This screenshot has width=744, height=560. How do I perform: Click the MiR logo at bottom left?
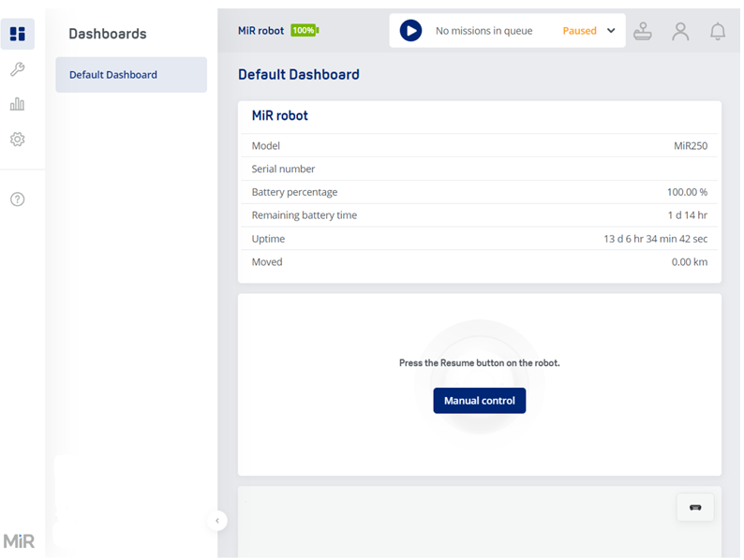coord(19,541)
